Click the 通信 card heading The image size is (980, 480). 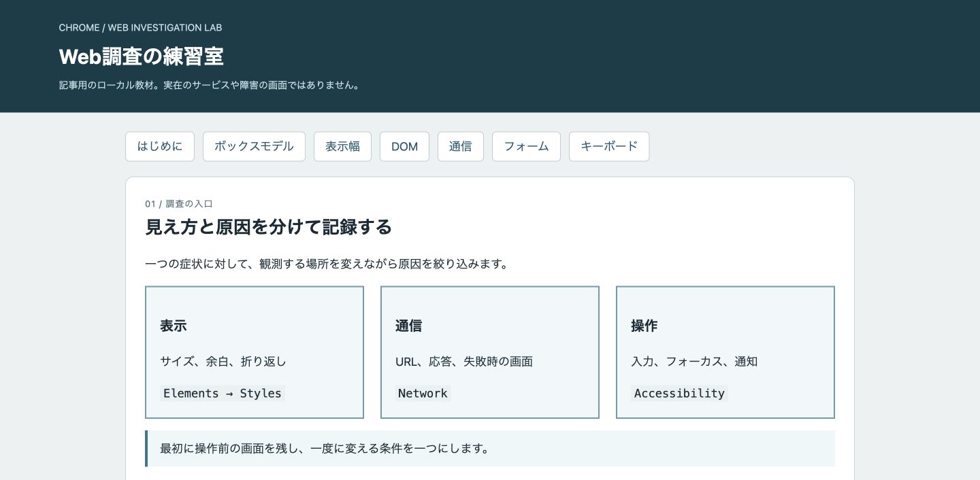(x=408, y=326)
